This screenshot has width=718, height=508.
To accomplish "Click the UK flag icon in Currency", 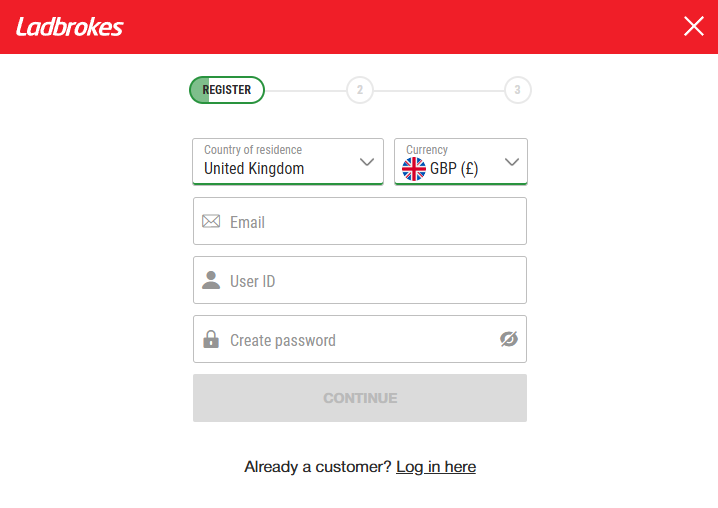I will [x=414, y=169].
